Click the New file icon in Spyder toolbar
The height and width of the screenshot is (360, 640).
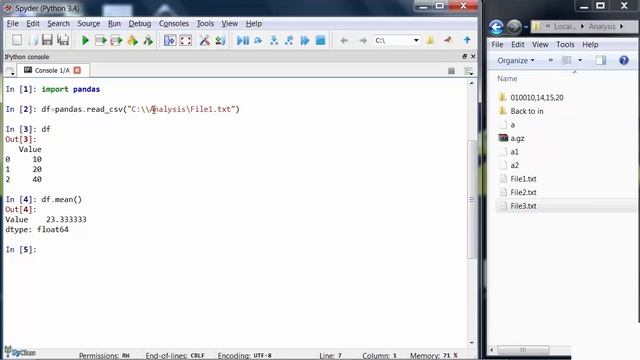pyautogui.click(x=17, y=40)
